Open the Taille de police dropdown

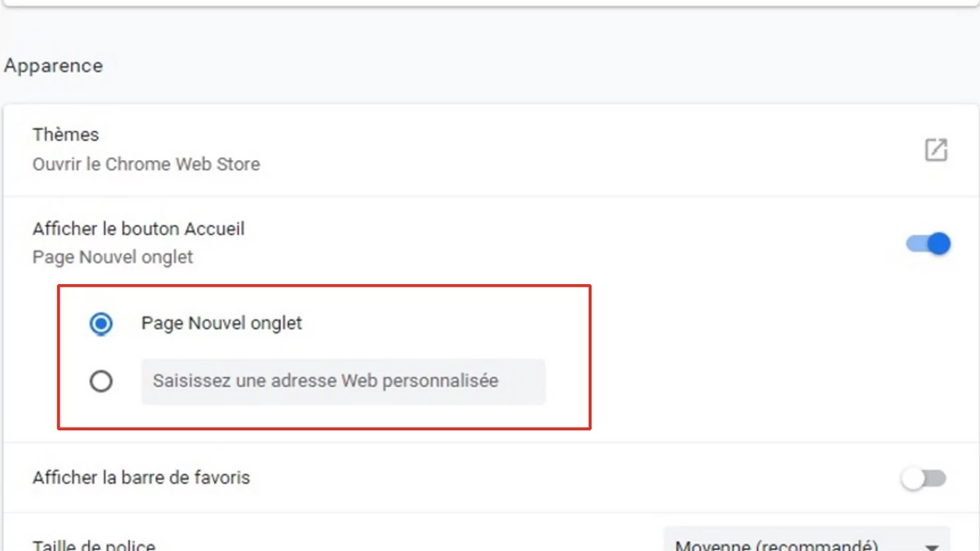click(x=807, y=540)
